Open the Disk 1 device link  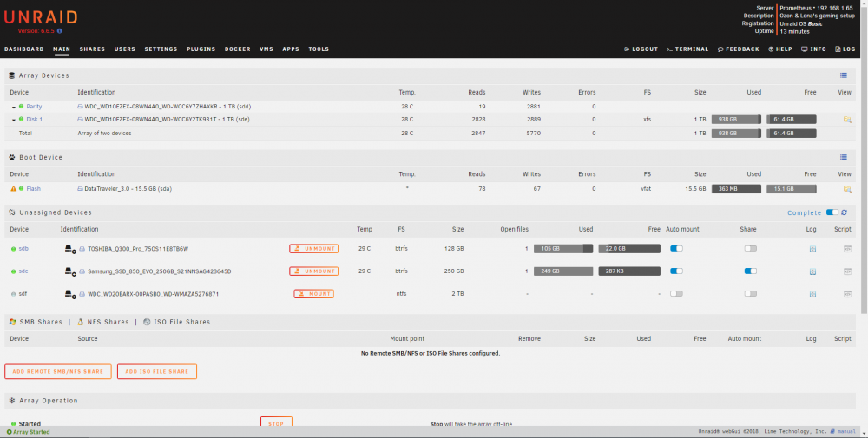tap(35, 120)
